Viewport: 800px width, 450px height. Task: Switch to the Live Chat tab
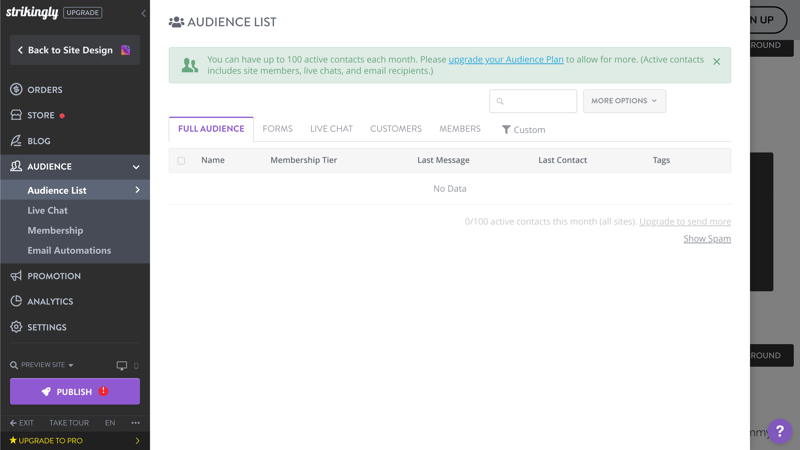pos(331,129)
